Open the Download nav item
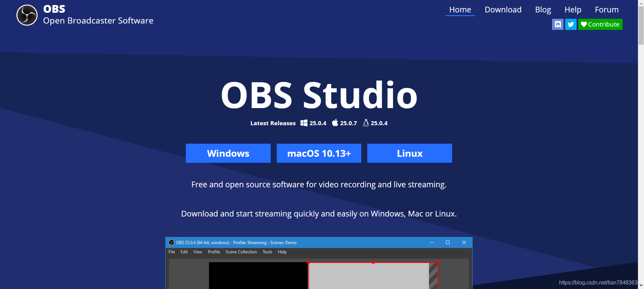The height and width of the screenshot is (289, 644). pos(503,10)
